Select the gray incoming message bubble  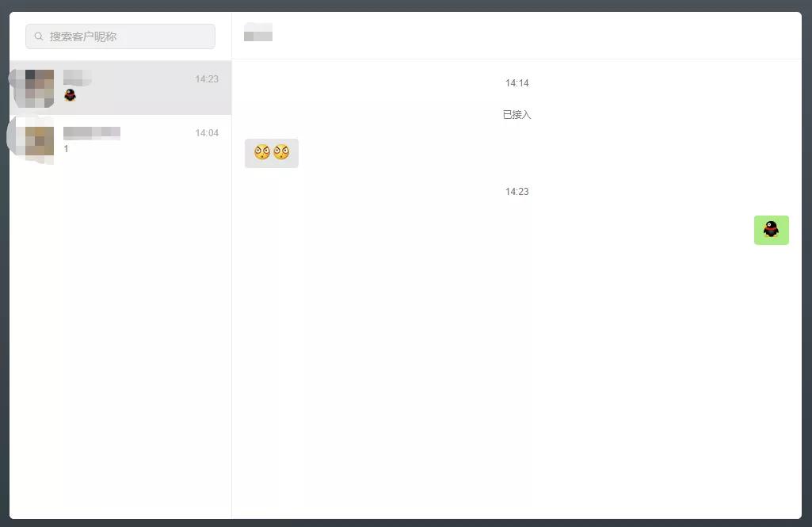(272, 153)
